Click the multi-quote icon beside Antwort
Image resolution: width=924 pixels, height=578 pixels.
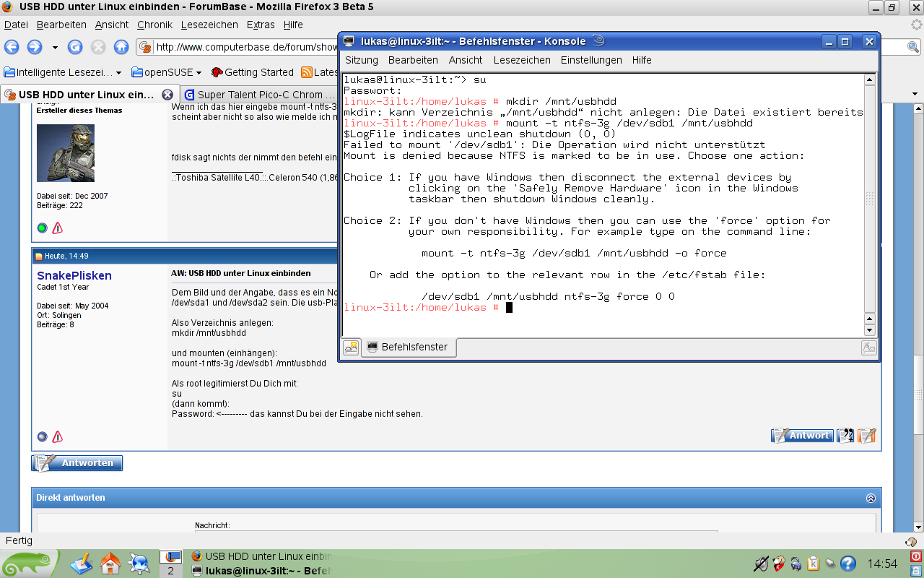[845, 436]
